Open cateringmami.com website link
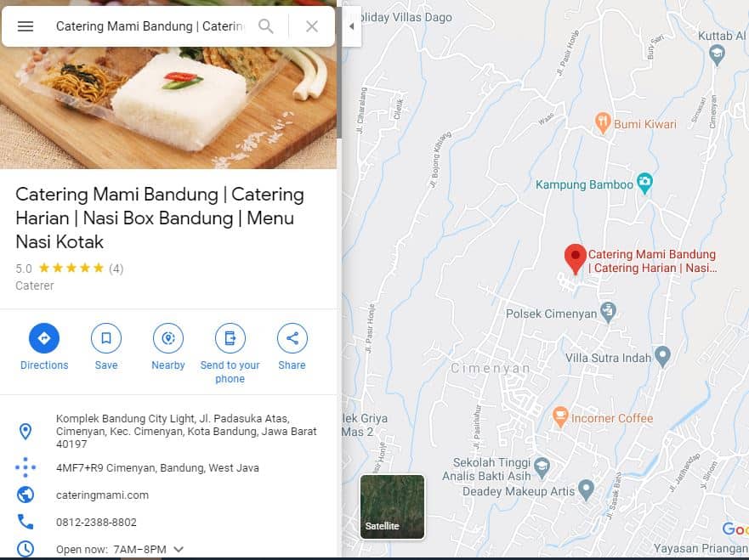The height and width of the screenshot is (560, 749). (102, 495)
